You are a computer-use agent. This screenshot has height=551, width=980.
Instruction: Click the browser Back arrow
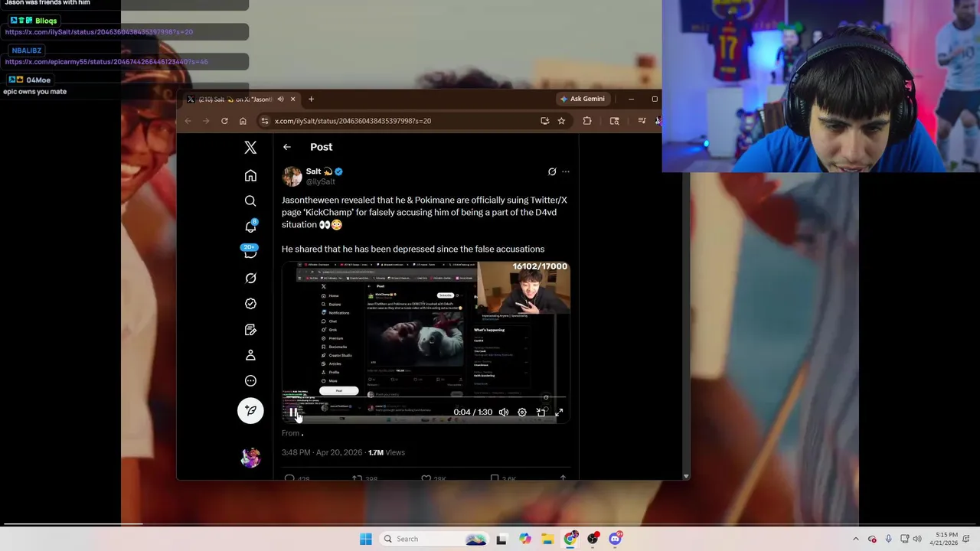(188, 121)
